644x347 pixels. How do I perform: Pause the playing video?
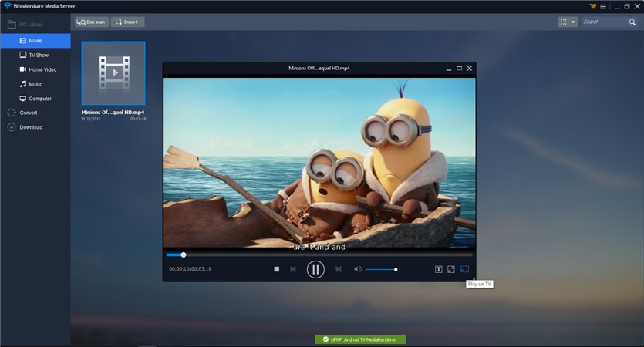[x=315, y=269]
